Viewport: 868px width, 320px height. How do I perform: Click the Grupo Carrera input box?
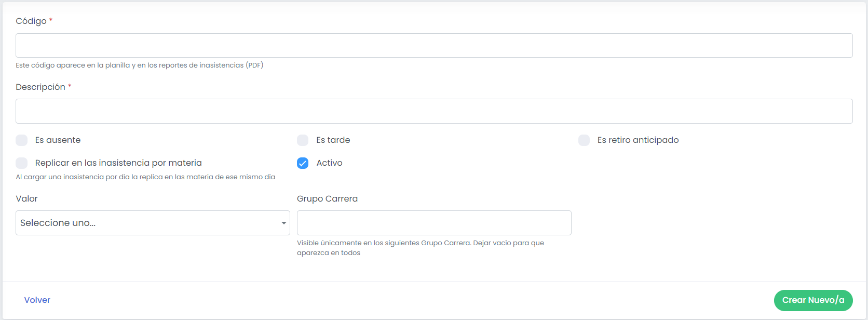pyautogui.click(x=434, y=223)
